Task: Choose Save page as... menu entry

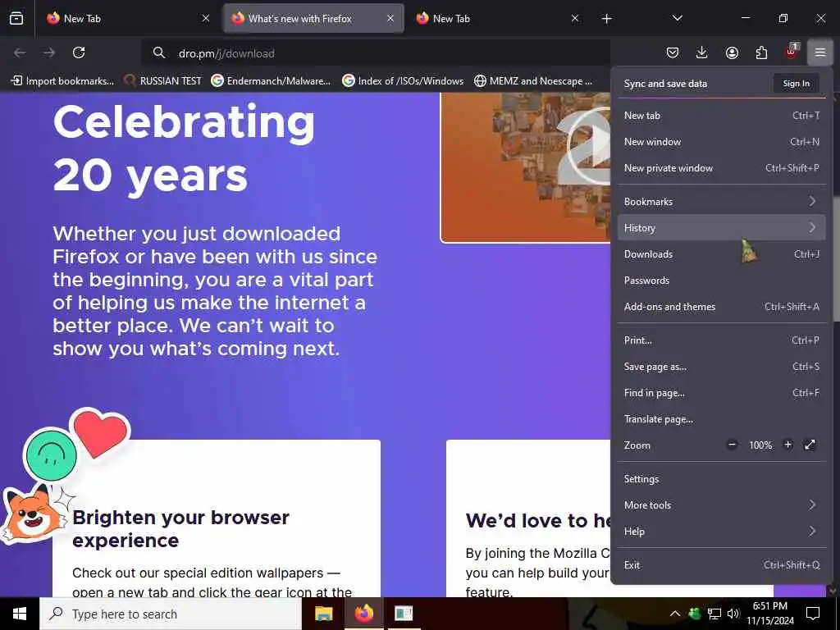Action: pyautogui.click(x=722, y=367)
